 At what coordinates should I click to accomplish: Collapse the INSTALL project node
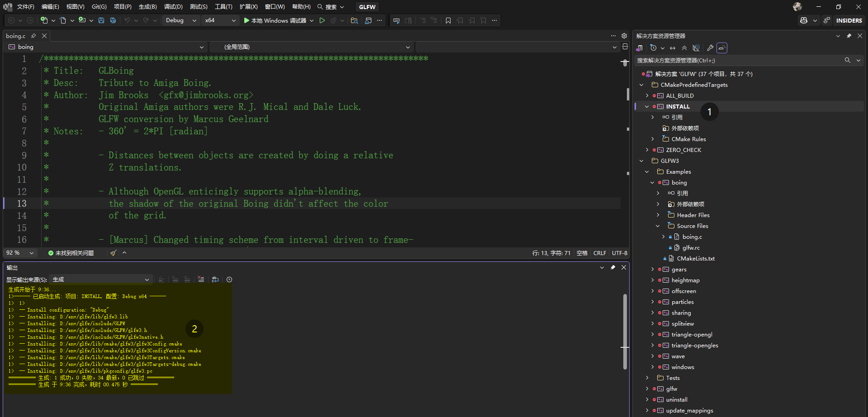tap(647, 107)
